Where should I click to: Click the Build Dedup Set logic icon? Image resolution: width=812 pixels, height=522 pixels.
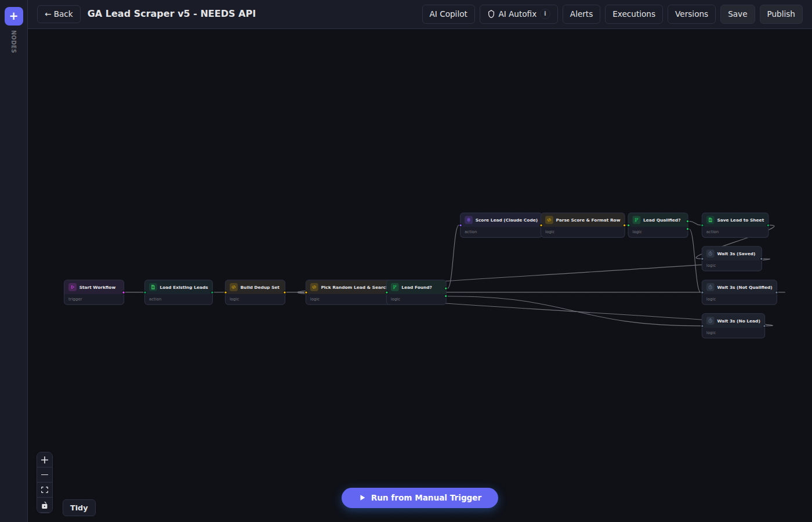click(234, 287)
